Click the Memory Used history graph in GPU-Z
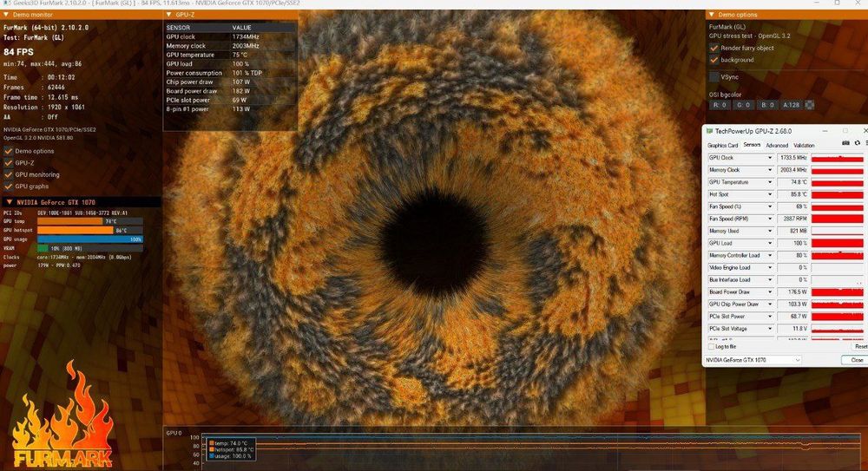The image size is (868, 471). (838, 231)
